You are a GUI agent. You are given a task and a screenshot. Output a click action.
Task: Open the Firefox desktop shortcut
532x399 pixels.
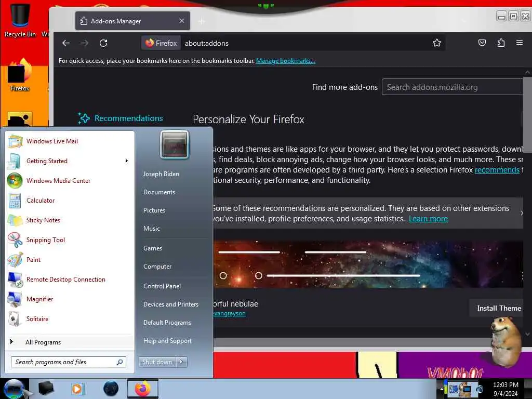(20, 75)
